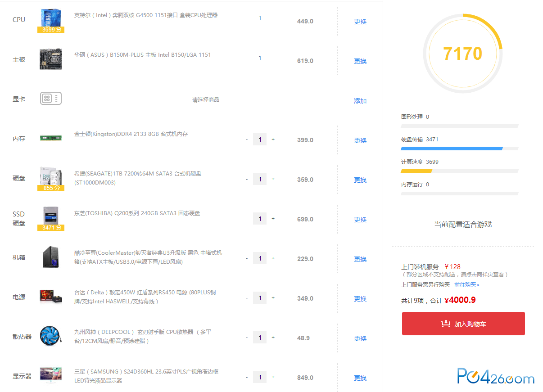Decrease Delta power supply quantity with minus

tap(247, 298)
